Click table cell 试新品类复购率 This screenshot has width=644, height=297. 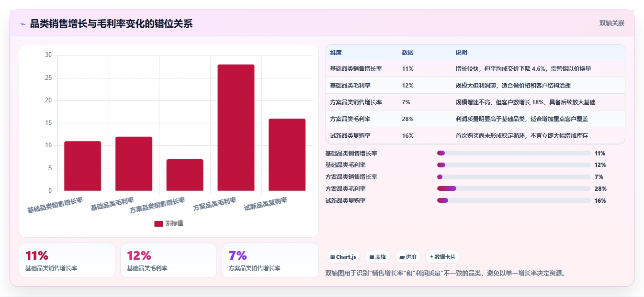pos(350,136)
